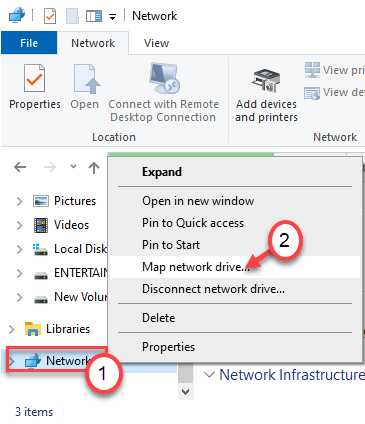Collapse the Network Infrastructure group
The width and height of the screenshot is (365, 424).
(209, 375)
